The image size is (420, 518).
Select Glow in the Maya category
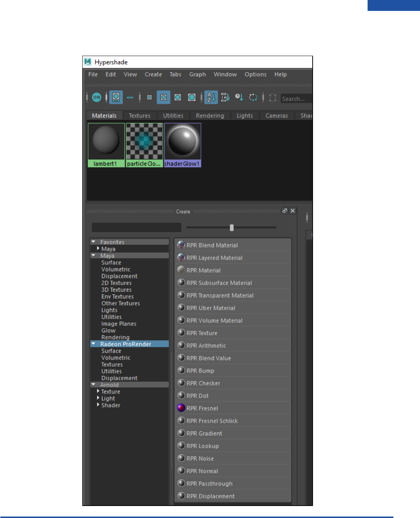(108, 331)
